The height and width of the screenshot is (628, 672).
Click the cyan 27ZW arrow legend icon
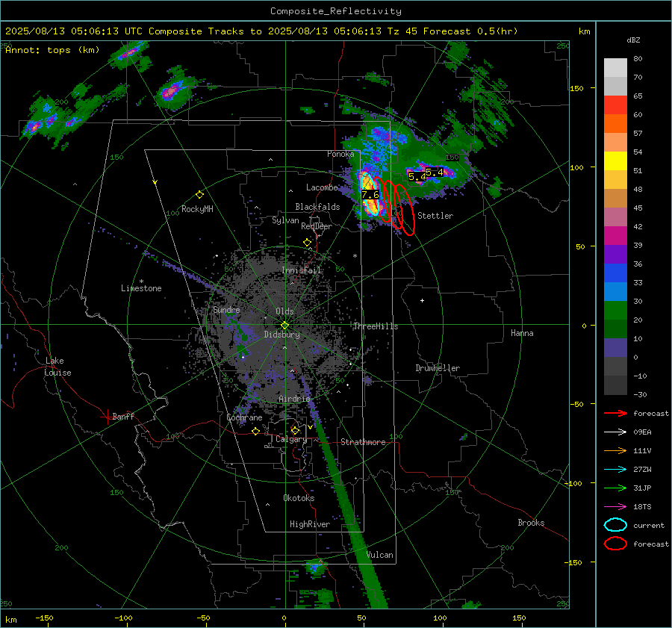click(615, 470)
